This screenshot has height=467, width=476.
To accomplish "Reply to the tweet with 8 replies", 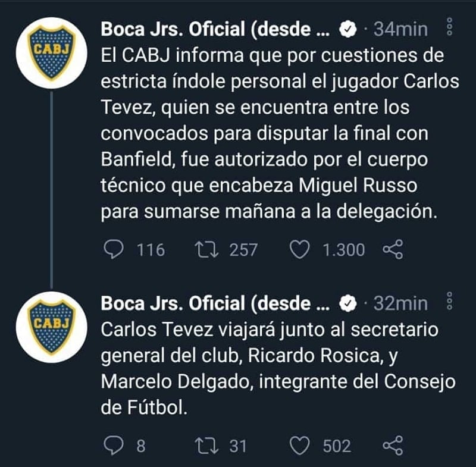I will (114, 446).
